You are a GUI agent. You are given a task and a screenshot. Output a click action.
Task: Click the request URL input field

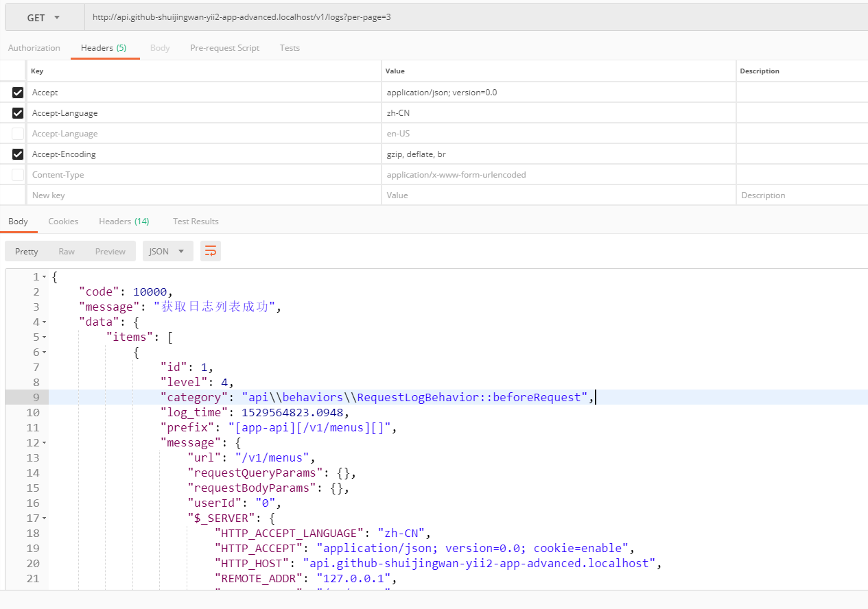(473, 17)
